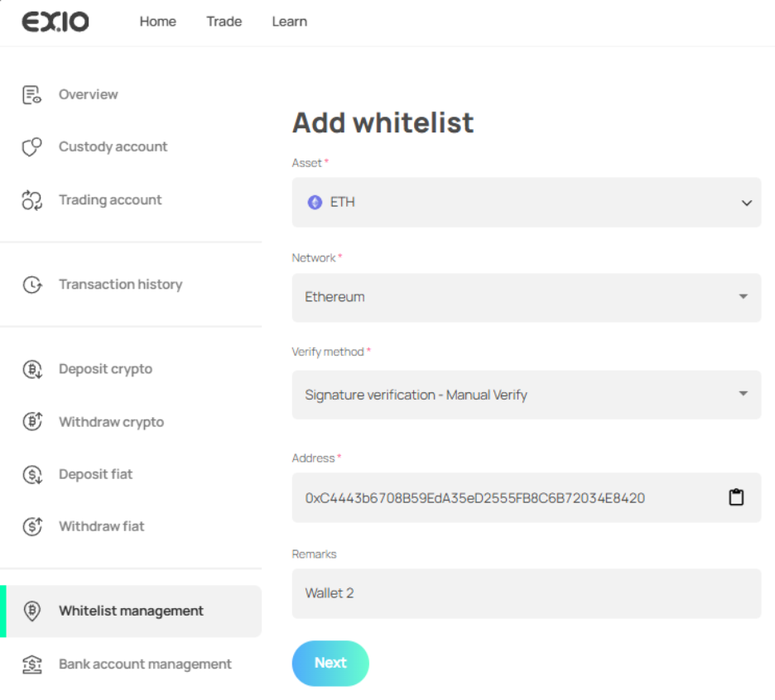Click the Deposit crypto coin icon
Screen dimensions: 775x700
[x=31, y=370]
